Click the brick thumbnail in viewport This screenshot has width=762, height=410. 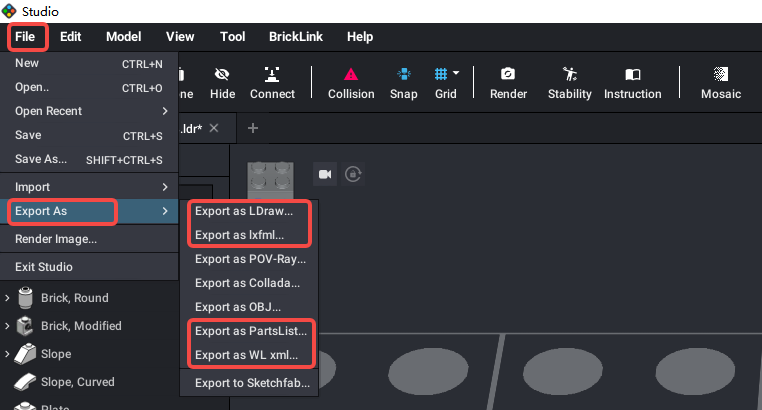[x=271, y=181]
